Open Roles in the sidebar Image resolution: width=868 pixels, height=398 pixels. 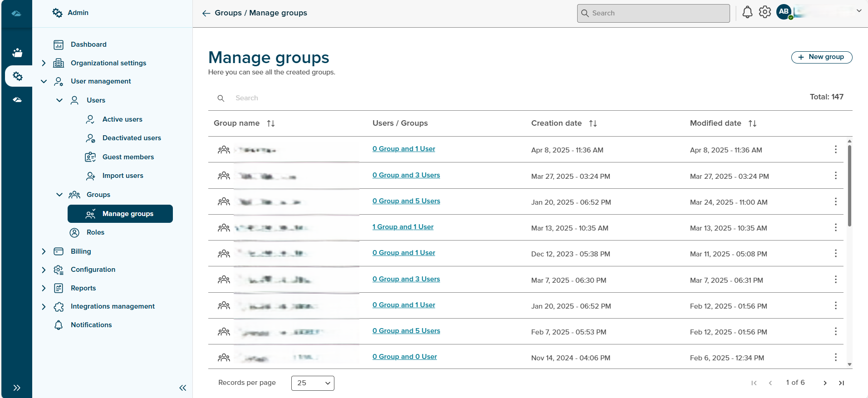95,232
